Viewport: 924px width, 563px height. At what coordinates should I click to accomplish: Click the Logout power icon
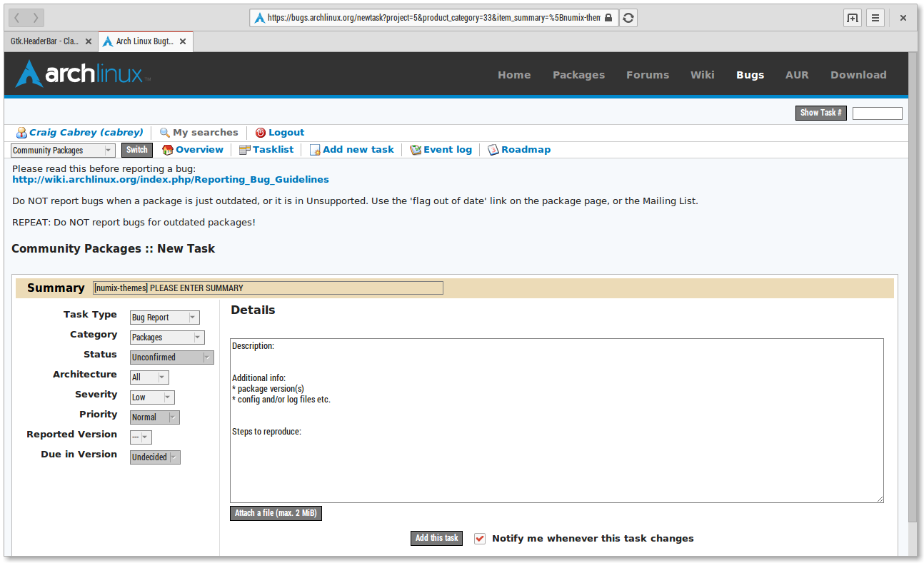(x=261, y=133)
